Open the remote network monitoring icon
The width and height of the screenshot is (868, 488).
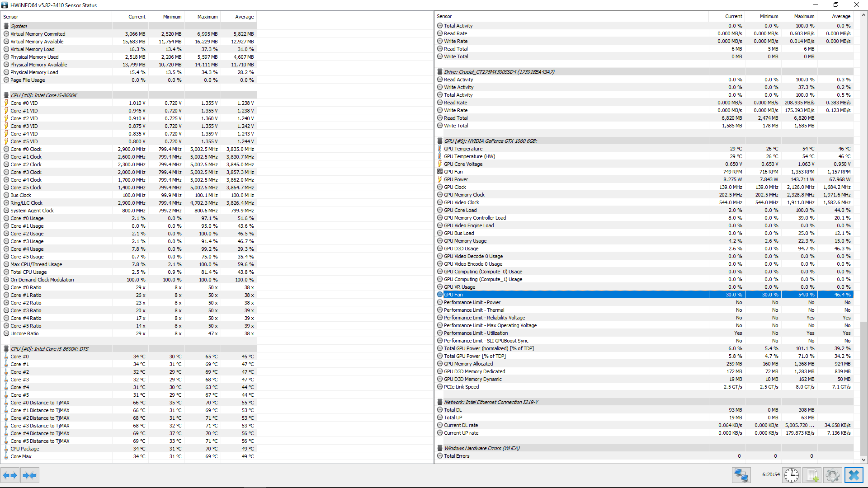pyautogui.click(x=741, y=475)
